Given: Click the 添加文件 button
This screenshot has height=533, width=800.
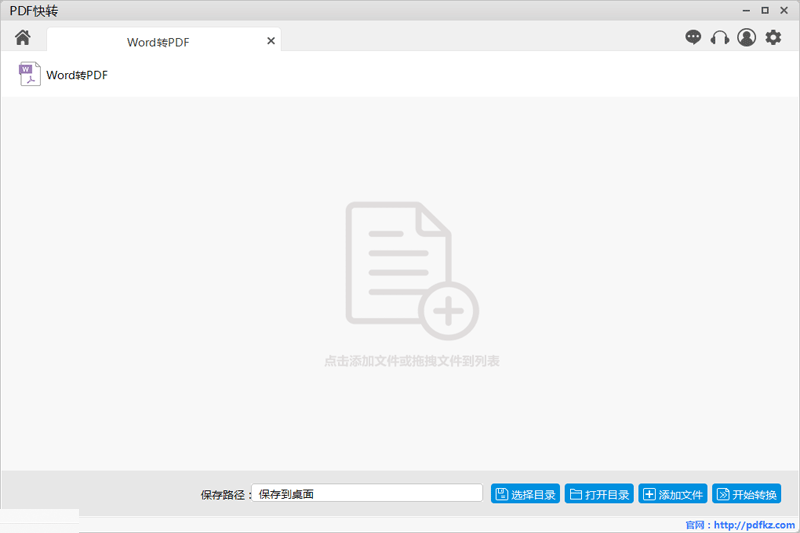Looking at the screenshot, I should pyautogui.click(x=672, y=494).
